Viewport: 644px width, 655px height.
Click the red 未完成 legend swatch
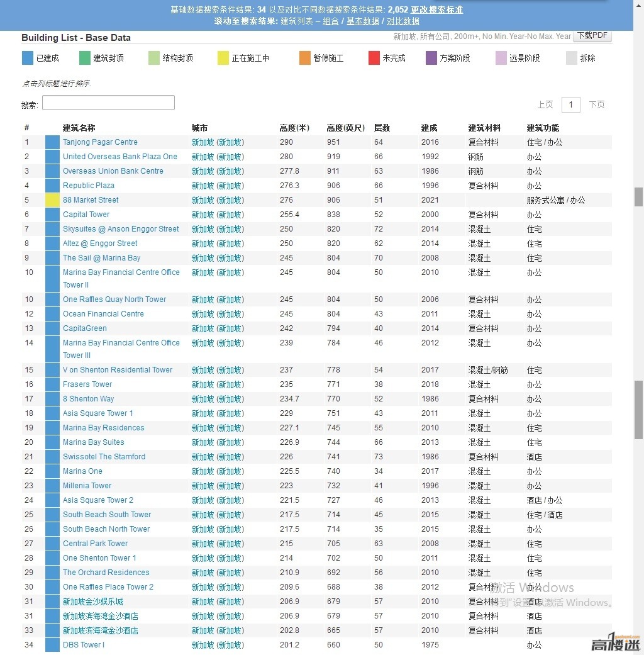(x=374, y=58)
